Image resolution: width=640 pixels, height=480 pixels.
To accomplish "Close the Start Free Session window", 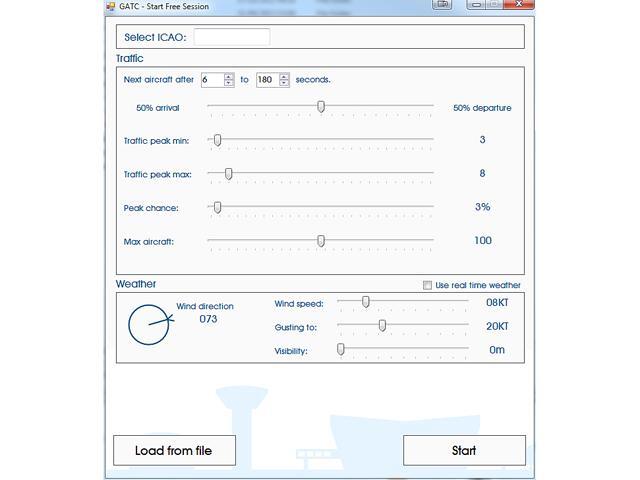I will click(518, 5).
